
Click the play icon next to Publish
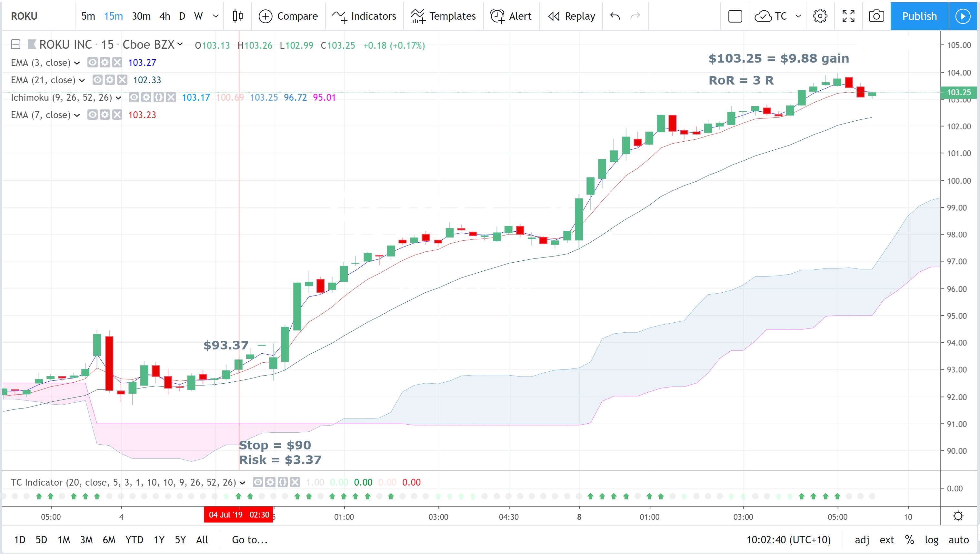963,16
